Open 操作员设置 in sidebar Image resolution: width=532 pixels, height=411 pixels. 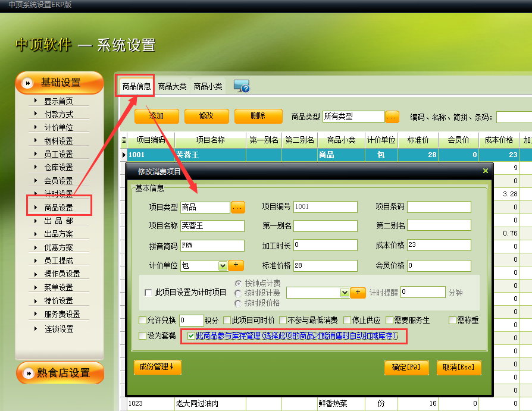[62, 274]
